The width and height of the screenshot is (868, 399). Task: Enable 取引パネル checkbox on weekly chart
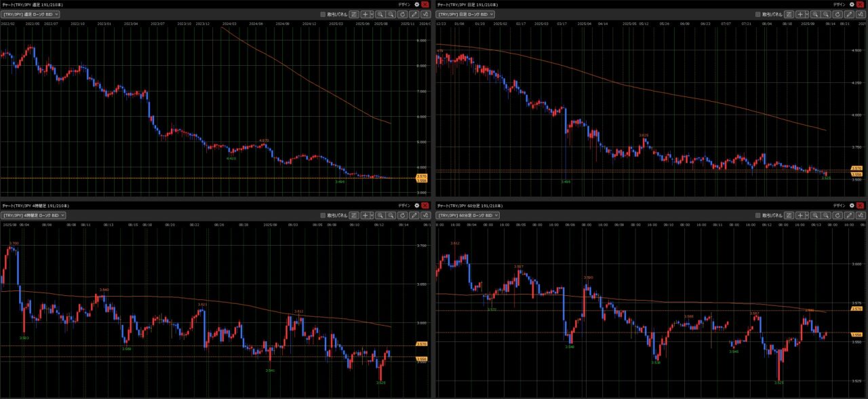pyautogui.click(x=323, y=14)
